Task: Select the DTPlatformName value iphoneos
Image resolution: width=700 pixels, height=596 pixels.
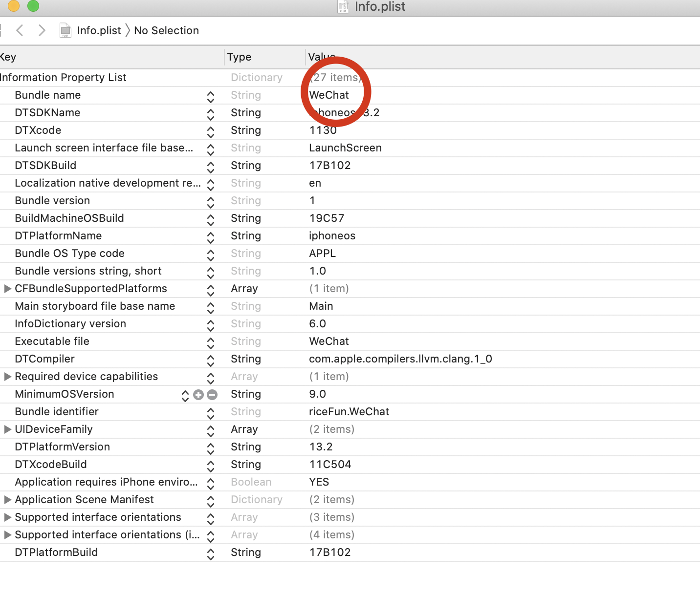Action: (332, 236)
